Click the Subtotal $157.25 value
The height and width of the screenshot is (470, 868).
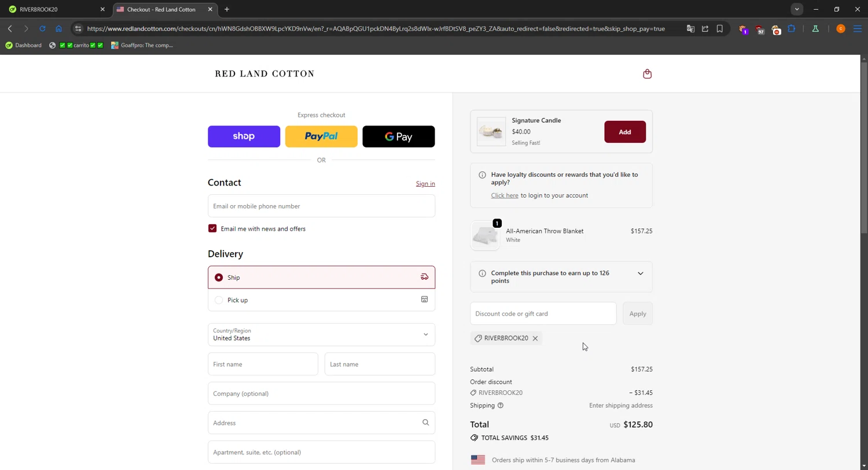(642, 369)
